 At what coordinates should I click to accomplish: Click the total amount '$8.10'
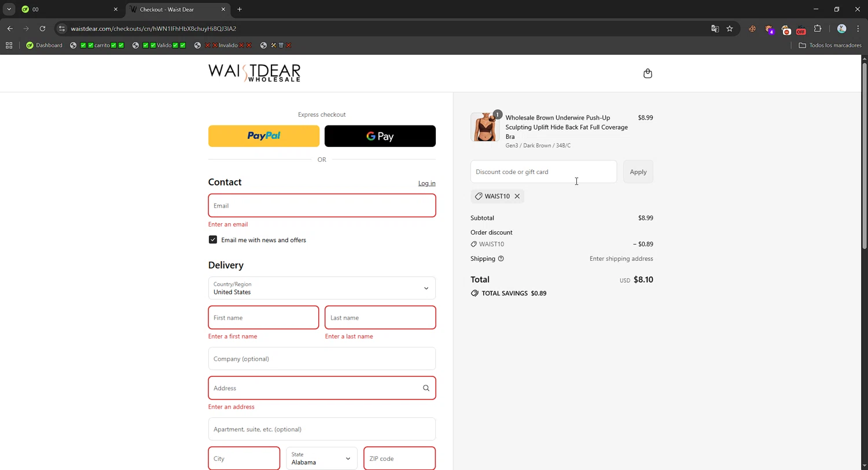point(643,280)
